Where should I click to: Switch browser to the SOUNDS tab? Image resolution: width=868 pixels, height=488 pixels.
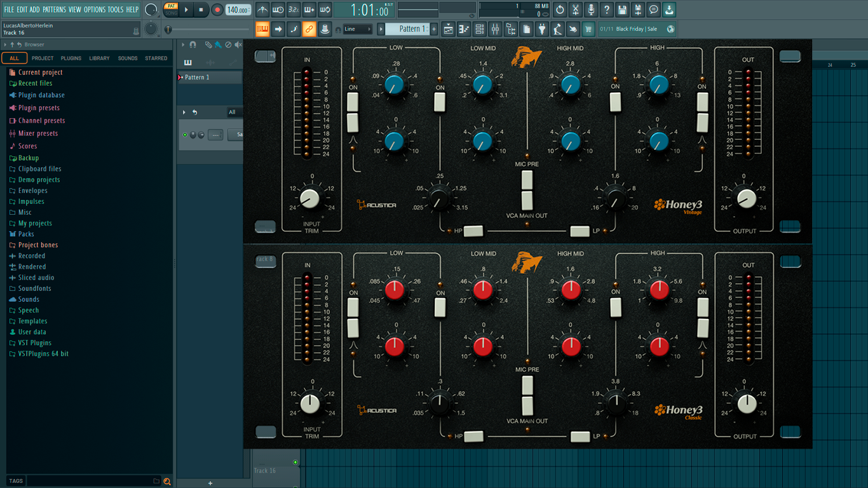pyautogui.click(x=128, y=58)
